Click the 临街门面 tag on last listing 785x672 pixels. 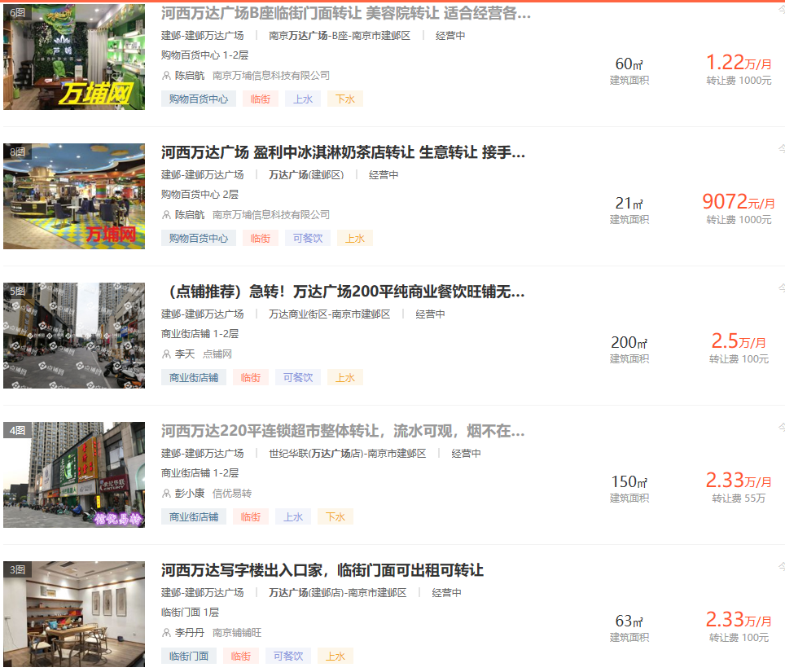188,657
